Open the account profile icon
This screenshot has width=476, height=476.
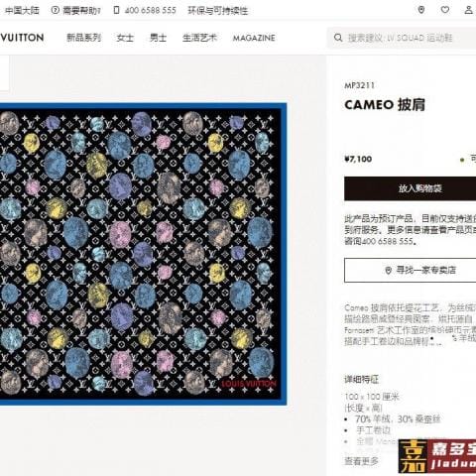[x=468, y=10]
